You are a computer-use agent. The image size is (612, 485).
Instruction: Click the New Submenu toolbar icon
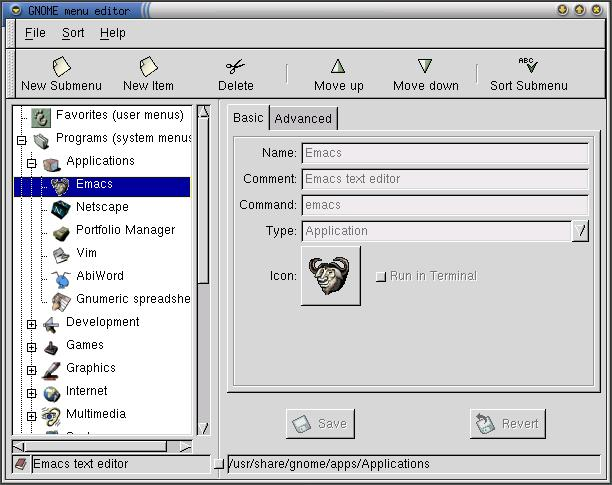[61, 66]
